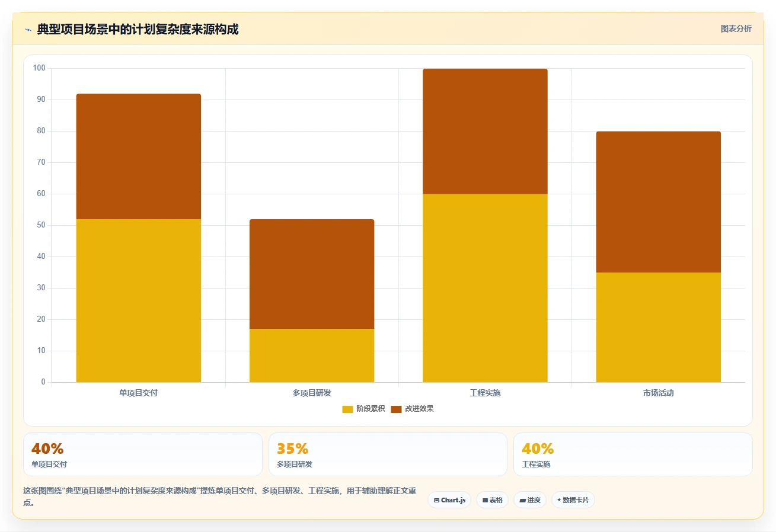Click the 工程实施 yellow bar segment
This screenshot has width=776, height=532.
click(x=485, y=288)
